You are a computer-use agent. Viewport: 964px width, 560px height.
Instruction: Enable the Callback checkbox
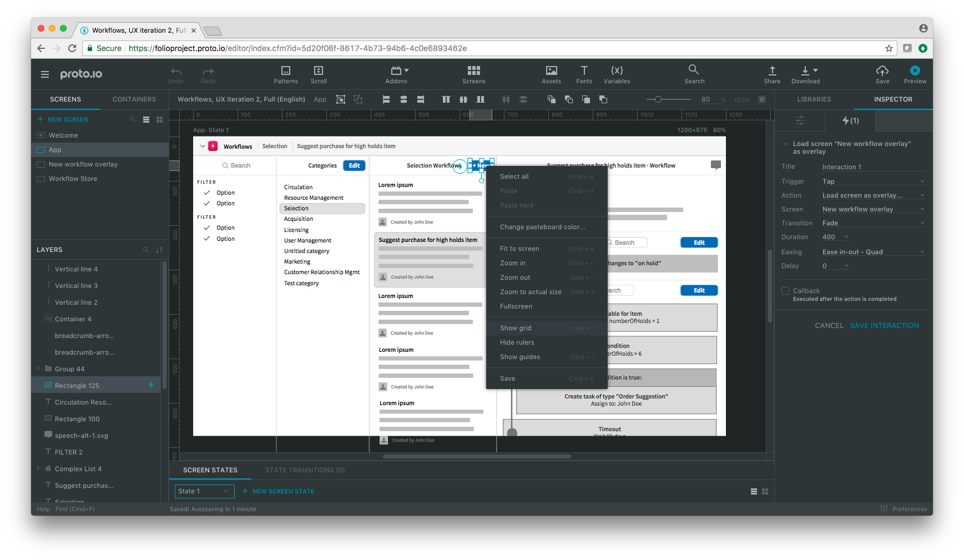pyautogui.click(x=785, y=291)
